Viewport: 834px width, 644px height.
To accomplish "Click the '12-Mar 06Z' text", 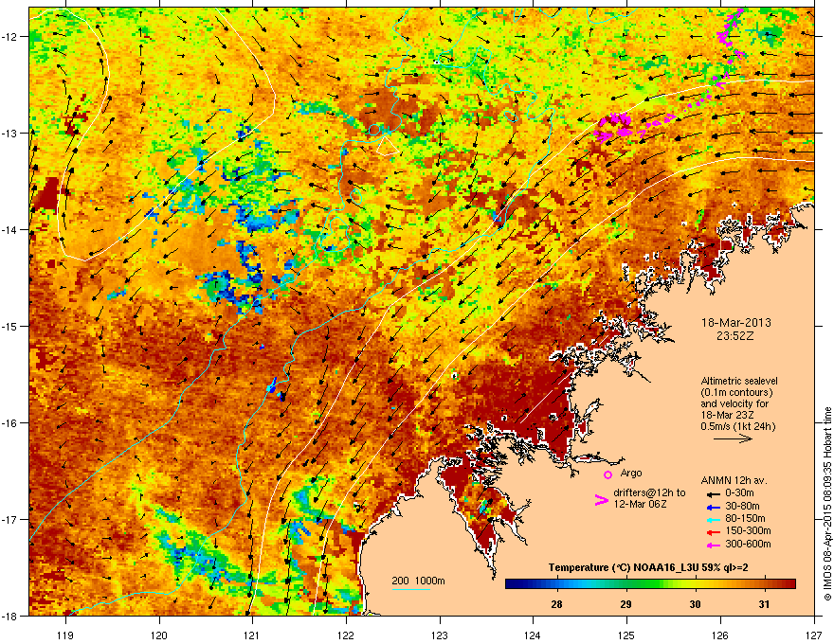I will [640, 504].
